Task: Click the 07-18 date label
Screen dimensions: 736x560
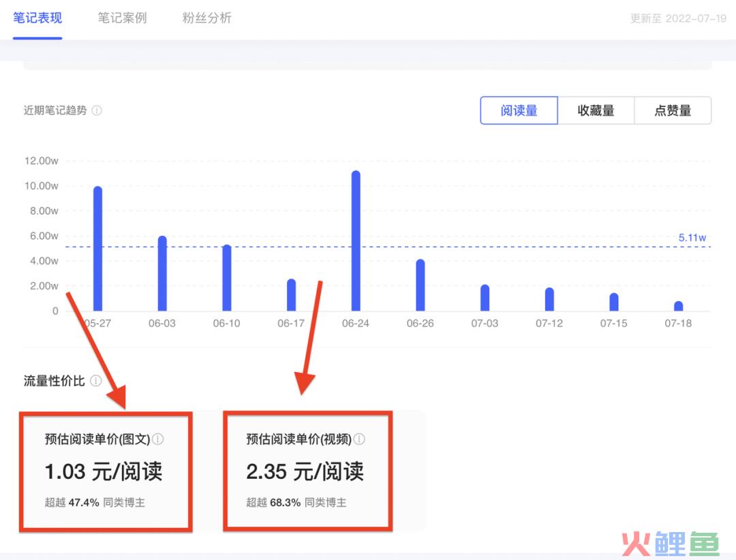Action: [x=678, y=324]
